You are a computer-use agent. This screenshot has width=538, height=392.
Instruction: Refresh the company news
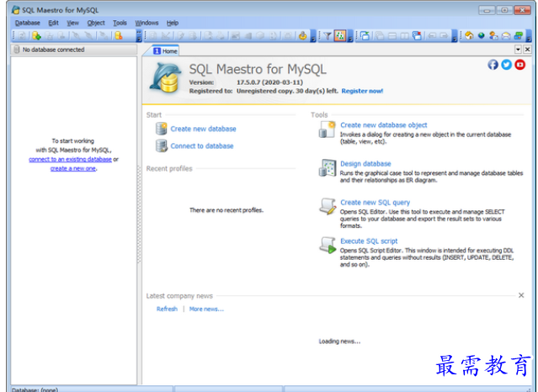pyautogui.click(x=167, y=309)
